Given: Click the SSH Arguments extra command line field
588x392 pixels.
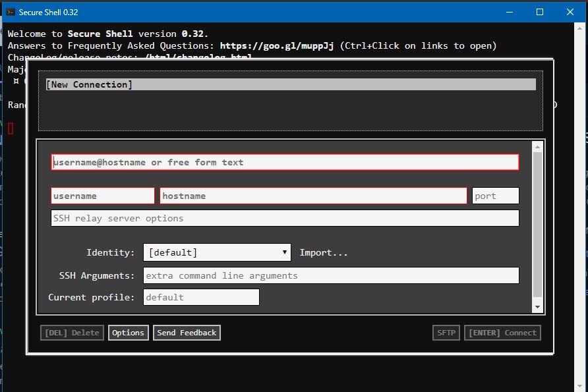Looking at the screenshot, I should 331,275.
